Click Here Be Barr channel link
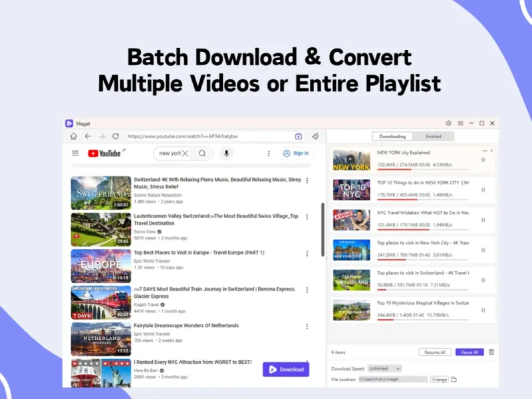532x399 pixels. pos(146,370)
